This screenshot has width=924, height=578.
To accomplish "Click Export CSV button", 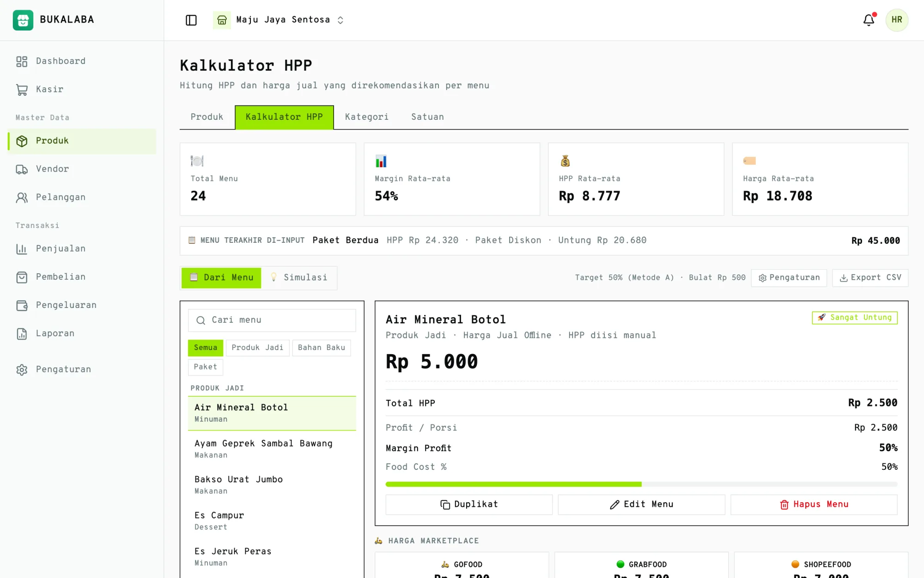I will [x=870, y=278].
